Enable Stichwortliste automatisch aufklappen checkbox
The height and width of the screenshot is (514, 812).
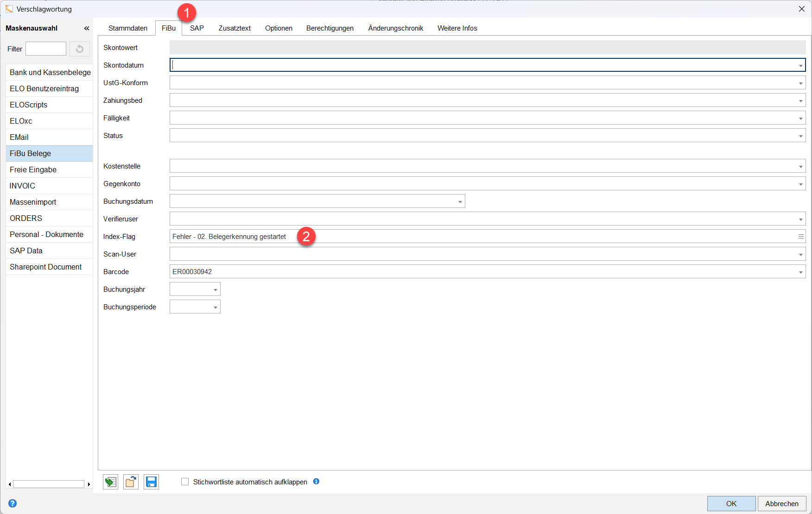coord(185,482)
